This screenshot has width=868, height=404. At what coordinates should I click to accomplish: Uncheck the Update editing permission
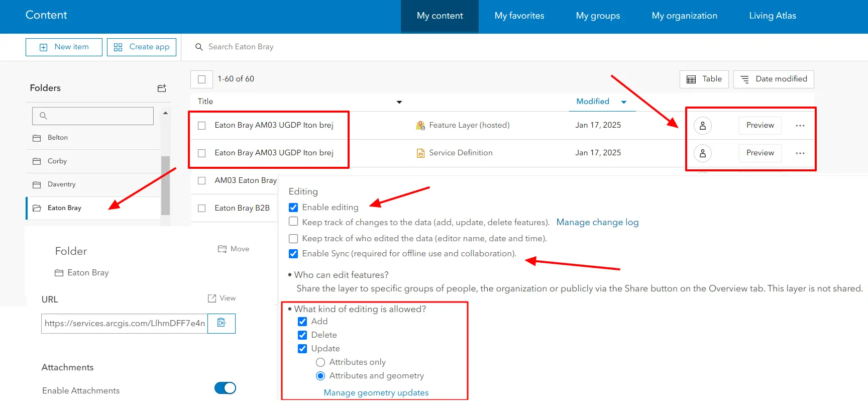click(x=302, y=348)
